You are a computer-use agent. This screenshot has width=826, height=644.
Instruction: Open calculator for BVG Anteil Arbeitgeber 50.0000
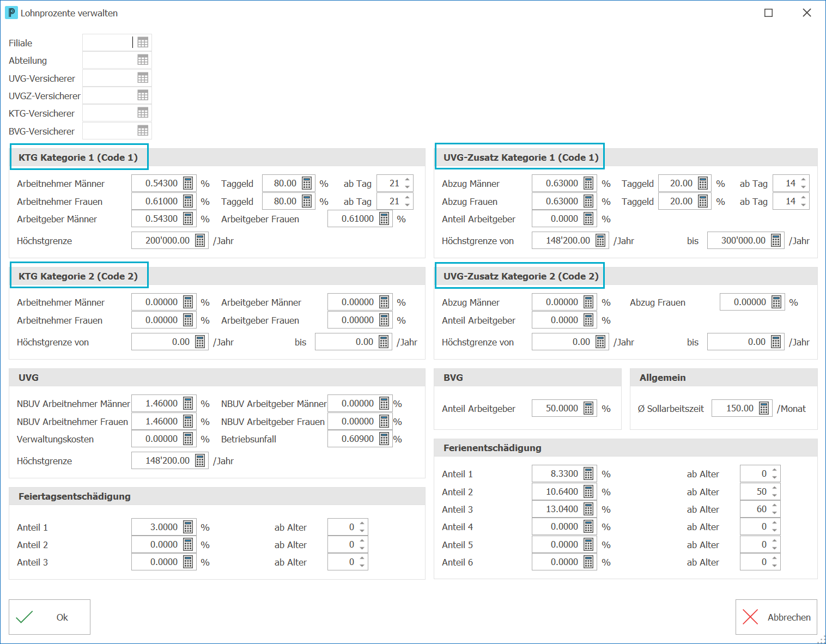click(x=588, y=409)
